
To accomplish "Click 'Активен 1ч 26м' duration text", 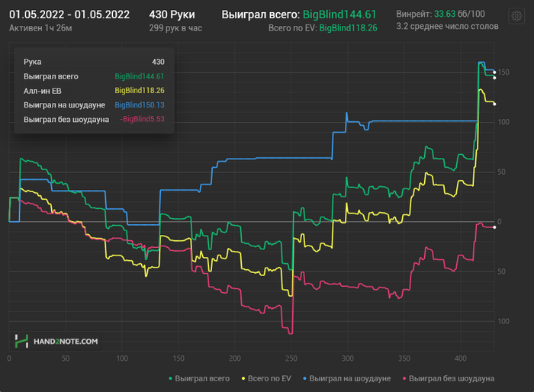I will coord(40,28).
